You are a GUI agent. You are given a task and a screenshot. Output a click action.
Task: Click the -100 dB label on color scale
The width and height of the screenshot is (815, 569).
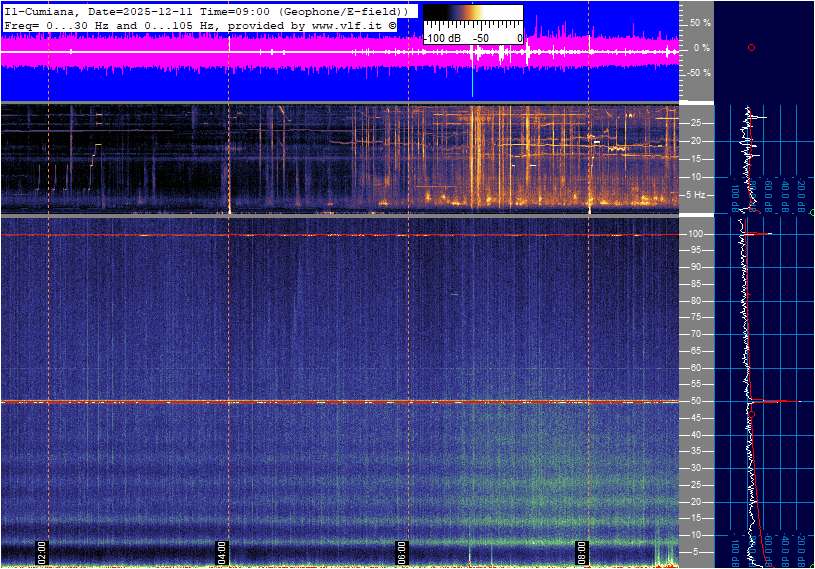click(x=440, y=38)
